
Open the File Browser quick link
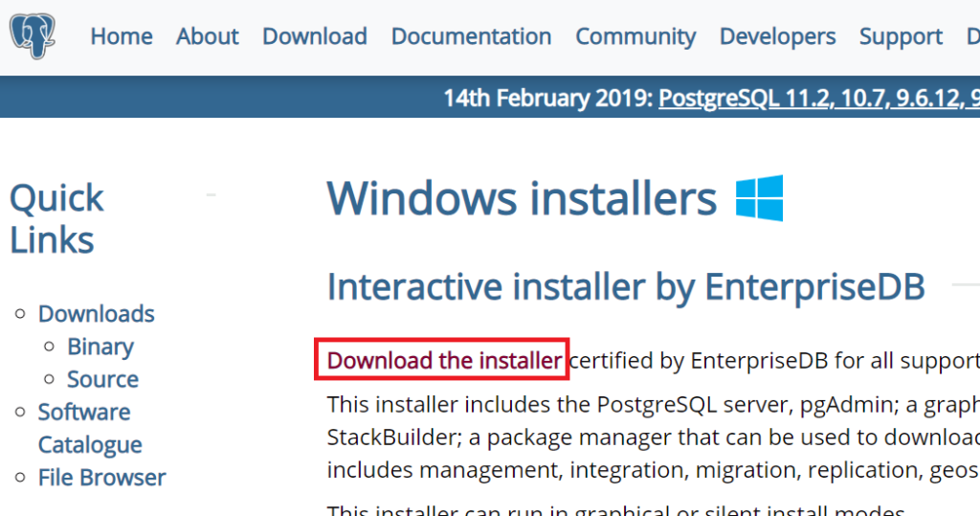coord(101,478)
